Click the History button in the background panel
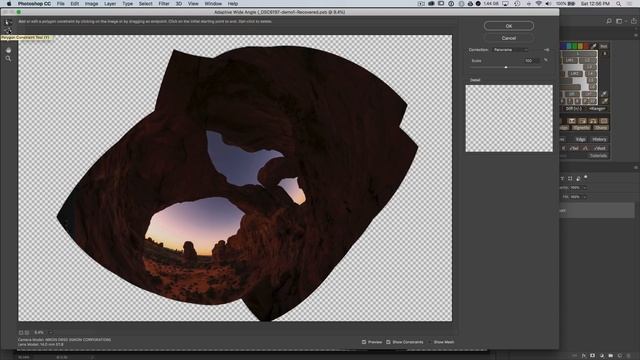 click(599, 140)
